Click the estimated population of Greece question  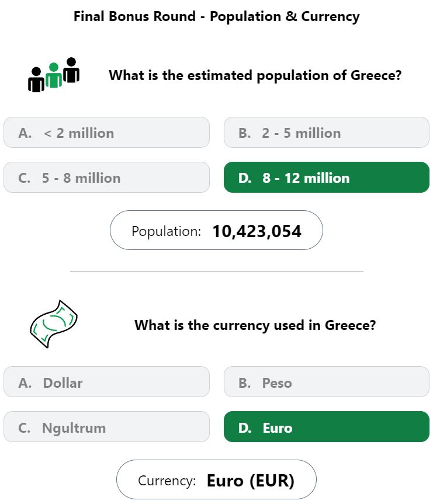(255, 75)
